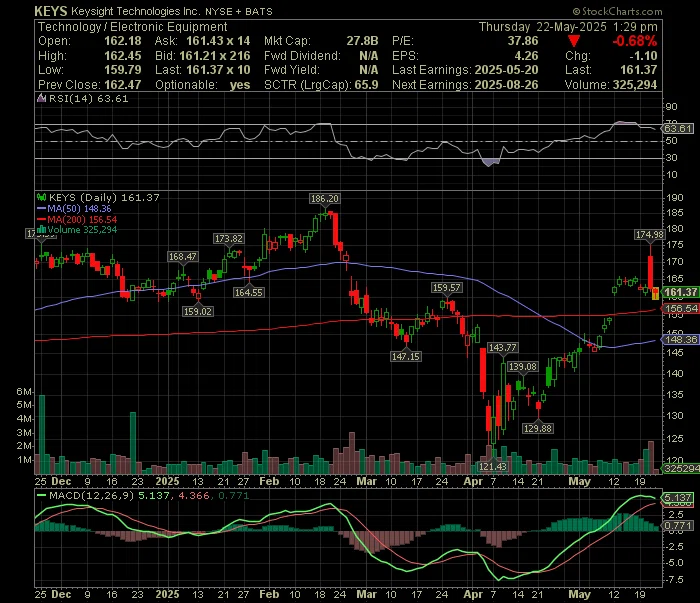Click the Mkt Cap value 27.8B
700x603 pixels.
362,41
